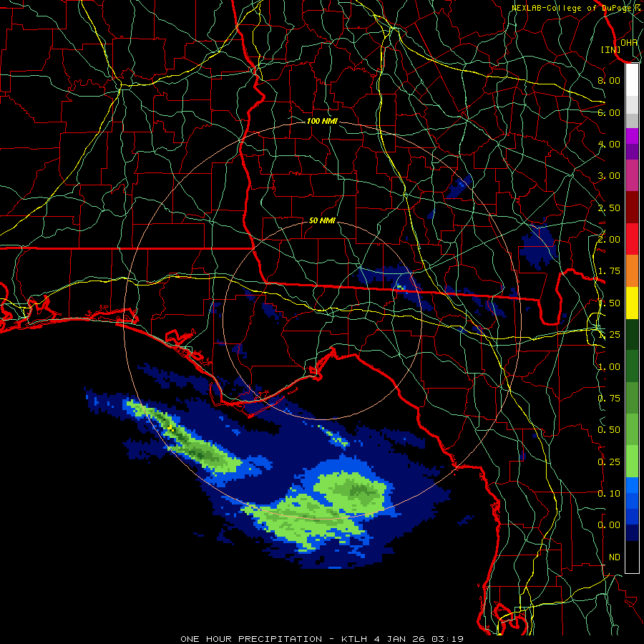Click the 6.00 legend value label
The width and height of the screenshot is (644, 644).
point(609,112)
